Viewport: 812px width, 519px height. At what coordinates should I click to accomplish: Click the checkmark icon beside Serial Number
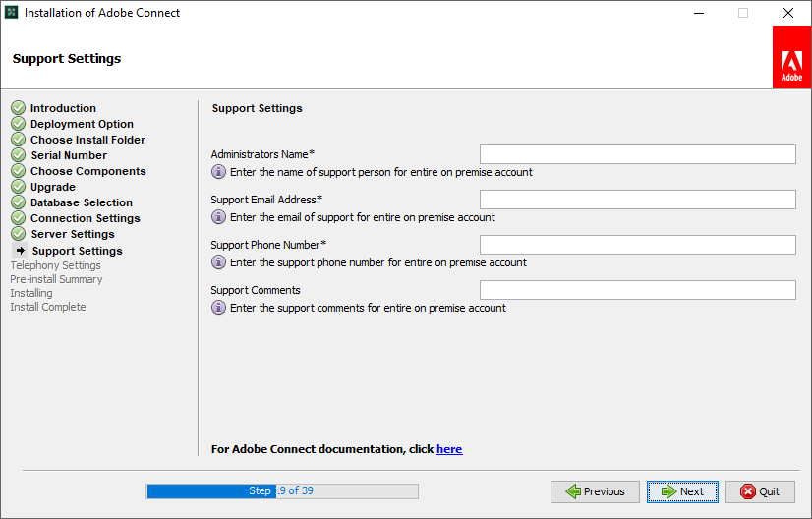(x=18, y=155)
